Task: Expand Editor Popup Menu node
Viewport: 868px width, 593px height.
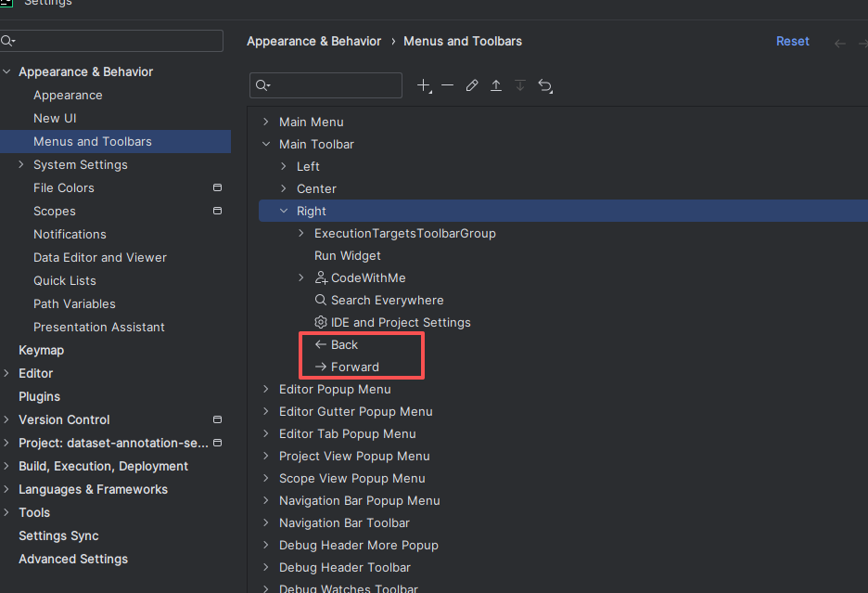Action: [266, 389]
